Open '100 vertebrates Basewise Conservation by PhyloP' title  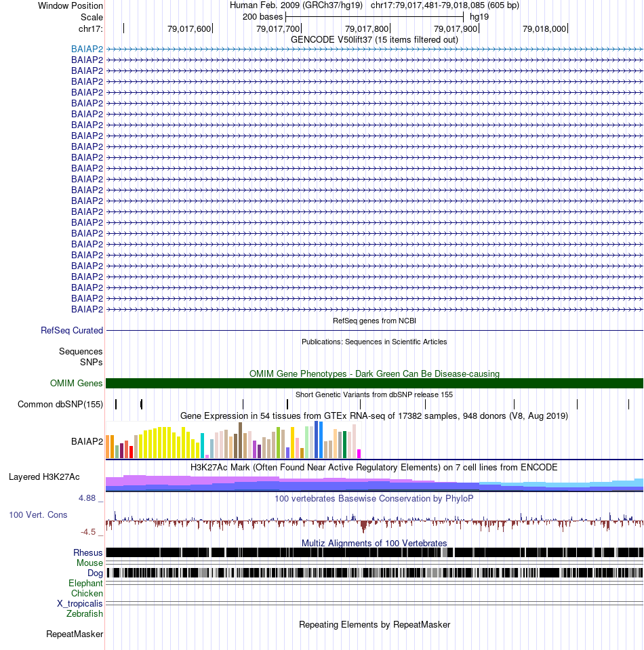(374, 499)
